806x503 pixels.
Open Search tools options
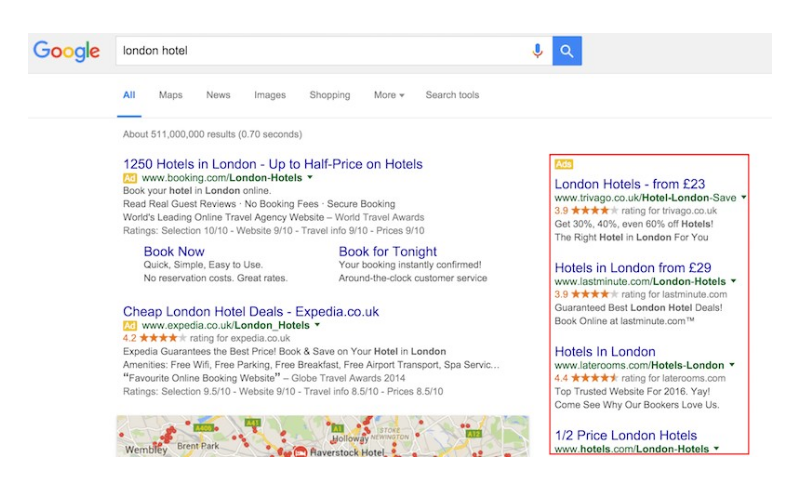pos(452,95)
